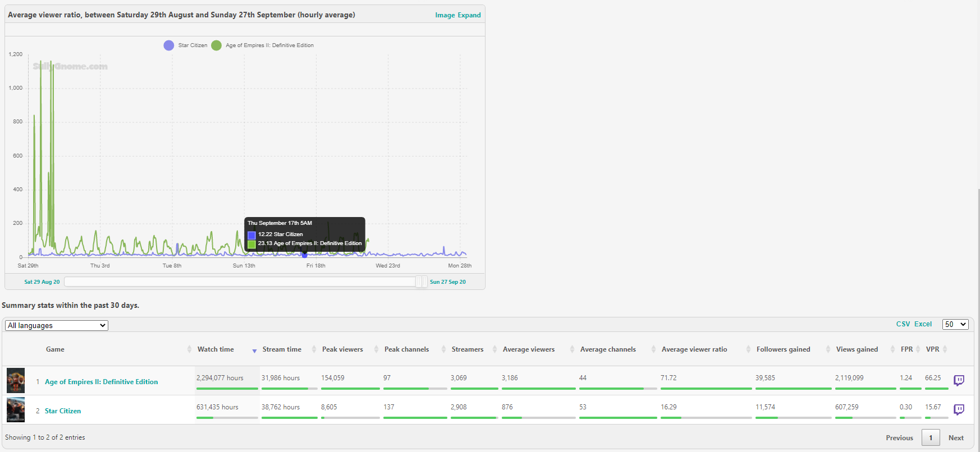980x452 pixels.
Task: Sort table by Followers gained column
Action: (784, 349)
